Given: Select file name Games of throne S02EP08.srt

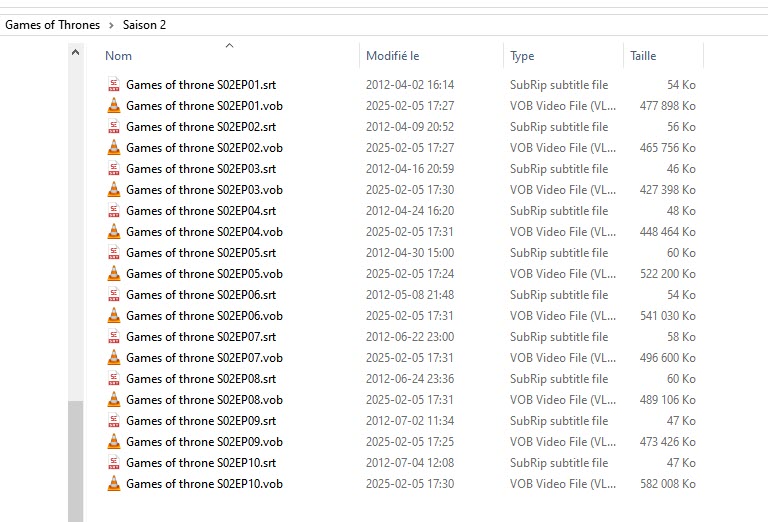Looking at the screenshot, I should tap(201, 380).
